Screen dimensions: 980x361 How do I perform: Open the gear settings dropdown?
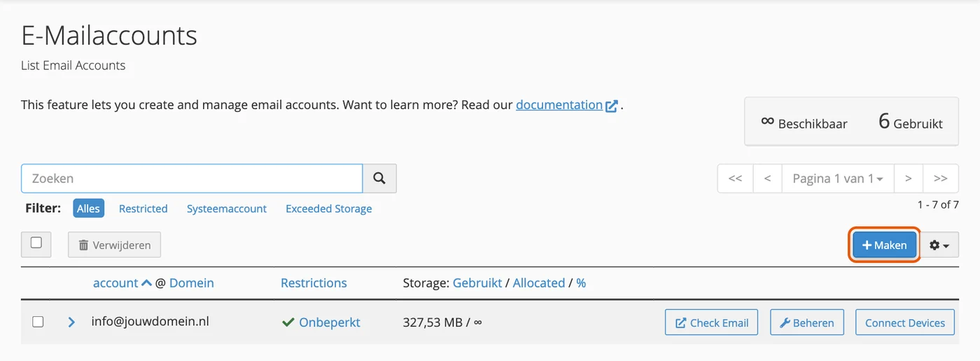pyautogui.click(x=939, y=245)
